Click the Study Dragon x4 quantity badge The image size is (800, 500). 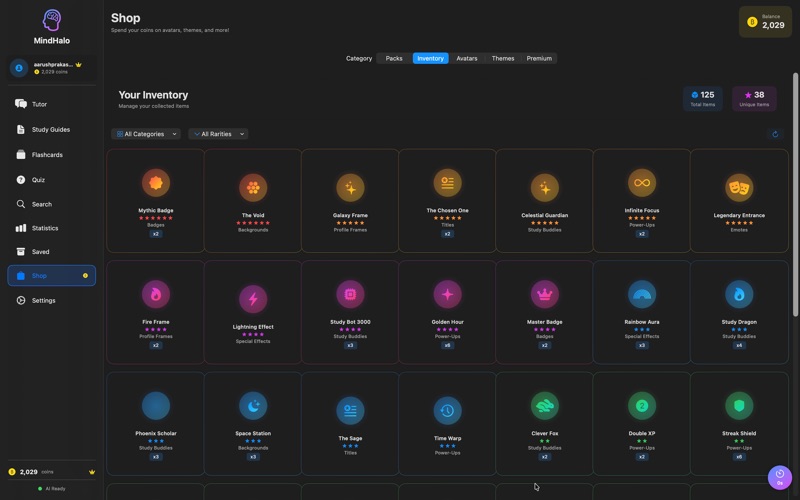click(739, 345)
